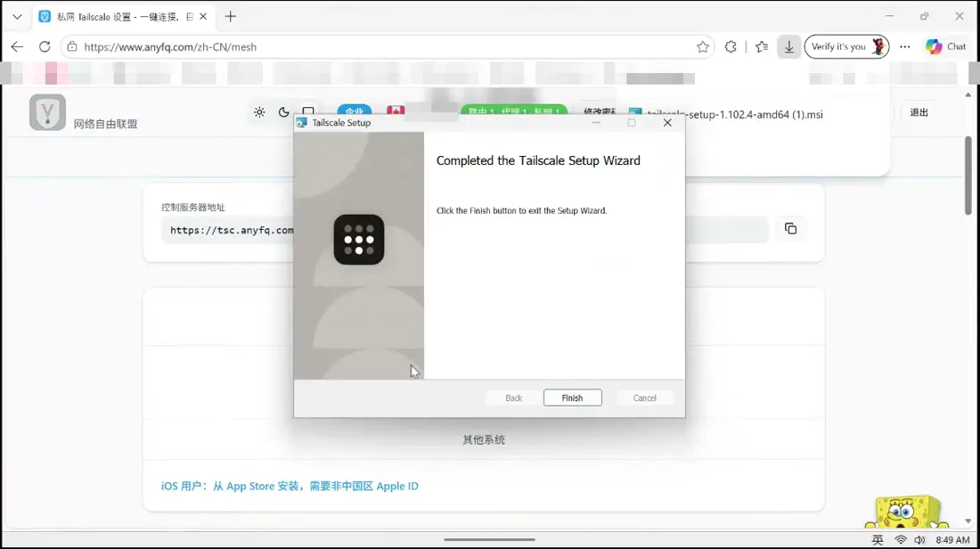980x549 pixels.
Task: Click the Tailscale logo in setup dialog
Action: tap(359, 240)
